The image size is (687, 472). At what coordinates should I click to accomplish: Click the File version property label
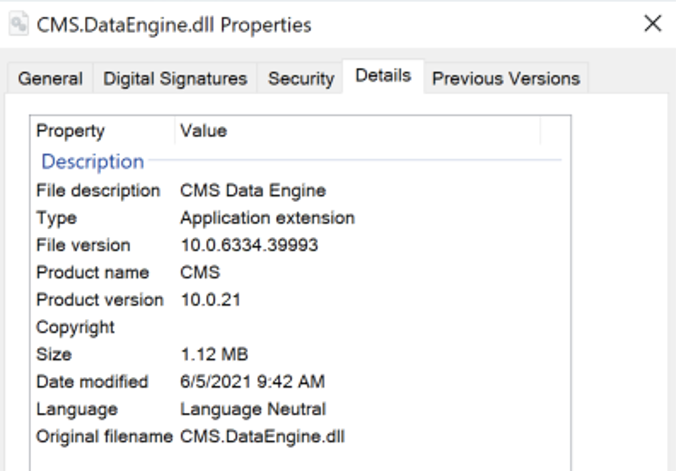click(83, 245)
